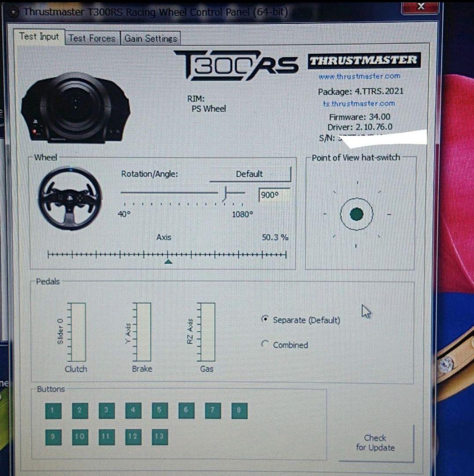Viewport: 474px width, 476px height.
Task: Click the wheel Axis position marker
Action: [x=169, y=261]
